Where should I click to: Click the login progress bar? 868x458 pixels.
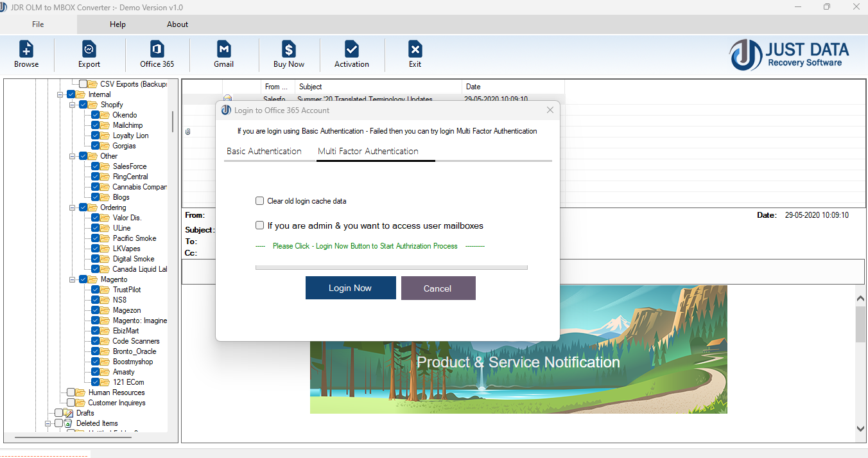point(392,267)
